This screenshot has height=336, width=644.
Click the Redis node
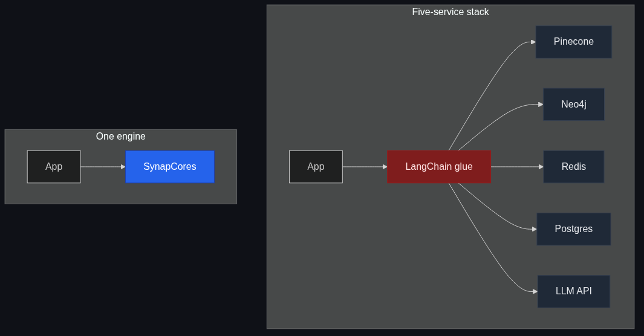tap(573, 167)
